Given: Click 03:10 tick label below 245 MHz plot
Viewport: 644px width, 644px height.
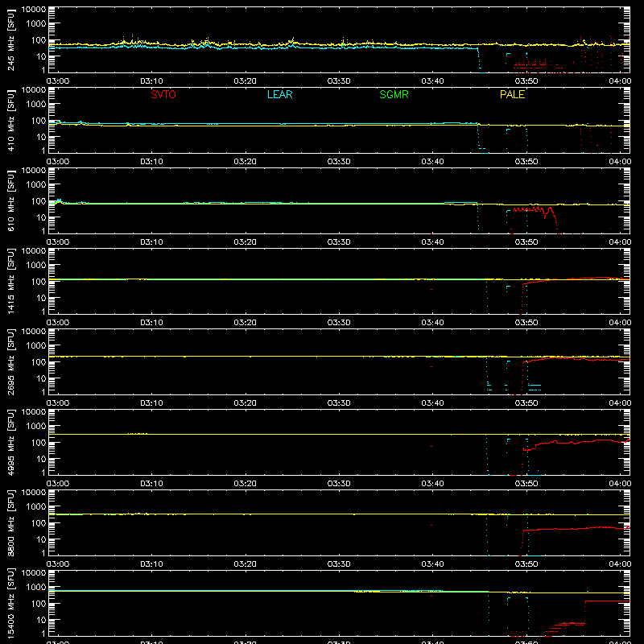Looking at the screenshot, I should pos(151,81).
